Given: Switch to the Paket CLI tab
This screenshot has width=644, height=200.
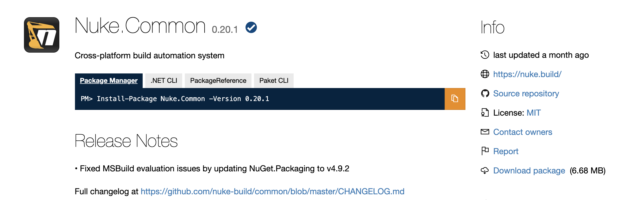Looking at the screenshot, I should (274, 80).
